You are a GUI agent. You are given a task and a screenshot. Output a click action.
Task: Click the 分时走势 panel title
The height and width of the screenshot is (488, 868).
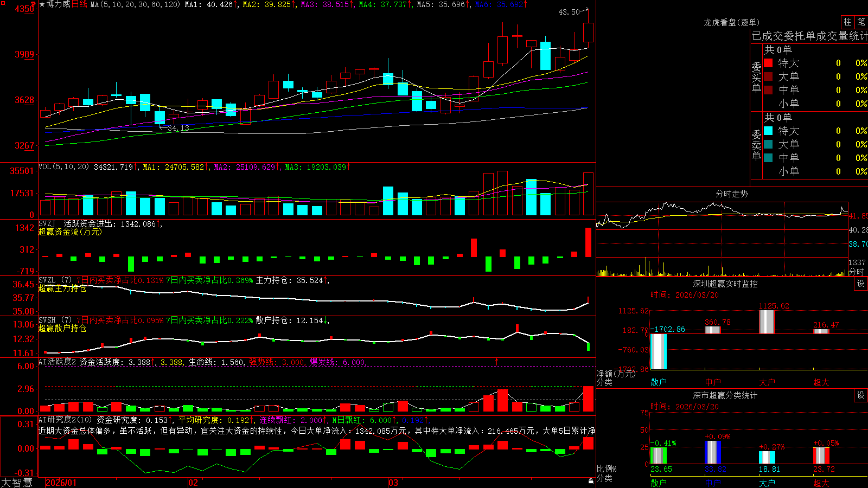(731, 194)
